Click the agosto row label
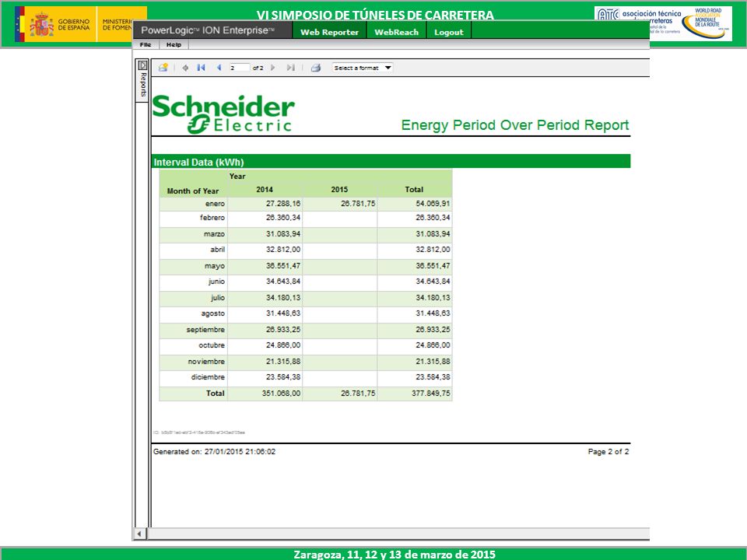 coord(212,313)
